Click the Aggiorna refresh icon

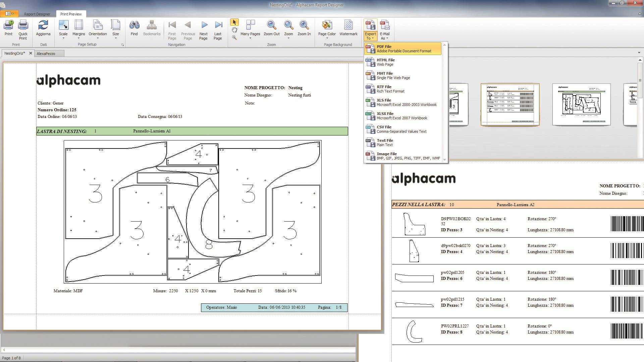43,28
